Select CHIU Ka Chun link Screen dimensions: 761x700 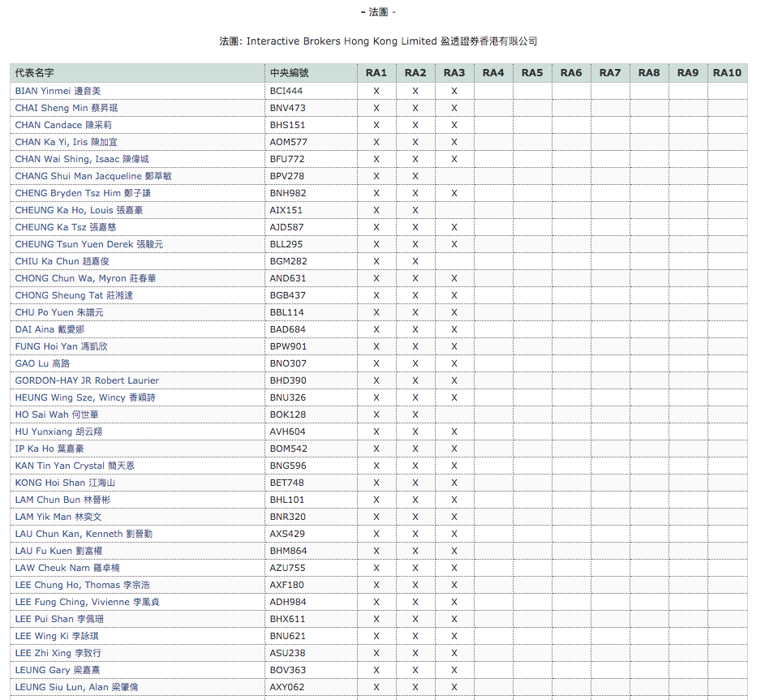pos(62,260)
